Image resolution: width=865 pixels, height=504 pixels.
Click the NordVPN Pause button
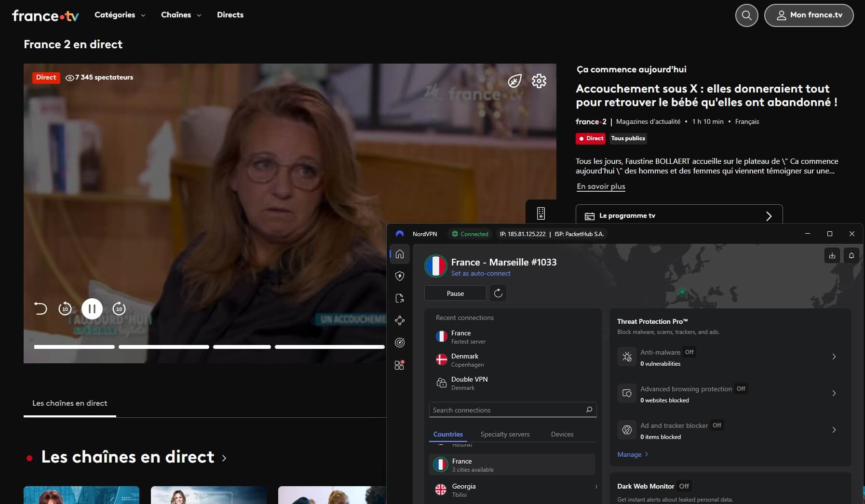(455, 293)
